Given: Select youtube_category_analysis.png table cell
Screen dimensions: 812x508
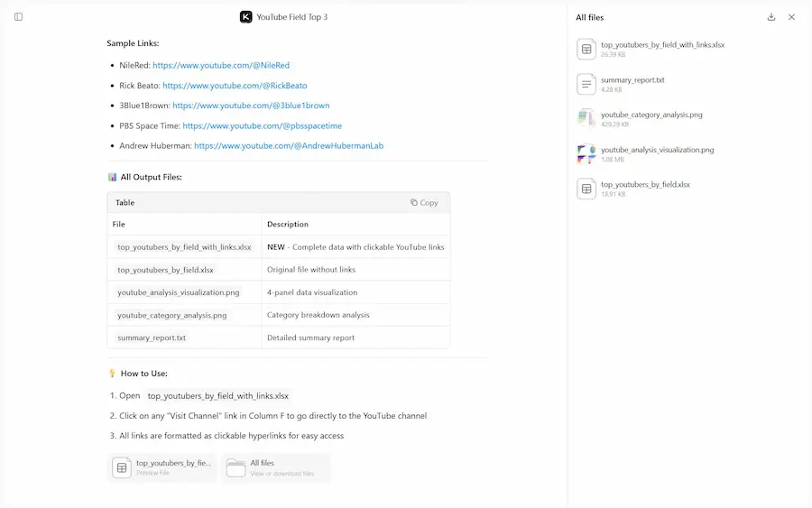Looking at the screenshot, I should click(x=184, y=315).
